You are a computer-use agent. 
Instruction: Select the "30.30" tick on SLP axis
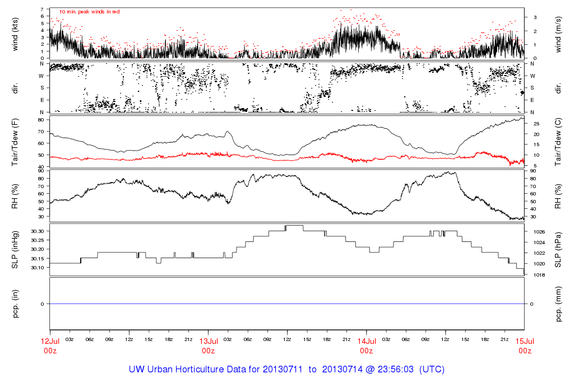click(x=38, y=231)
